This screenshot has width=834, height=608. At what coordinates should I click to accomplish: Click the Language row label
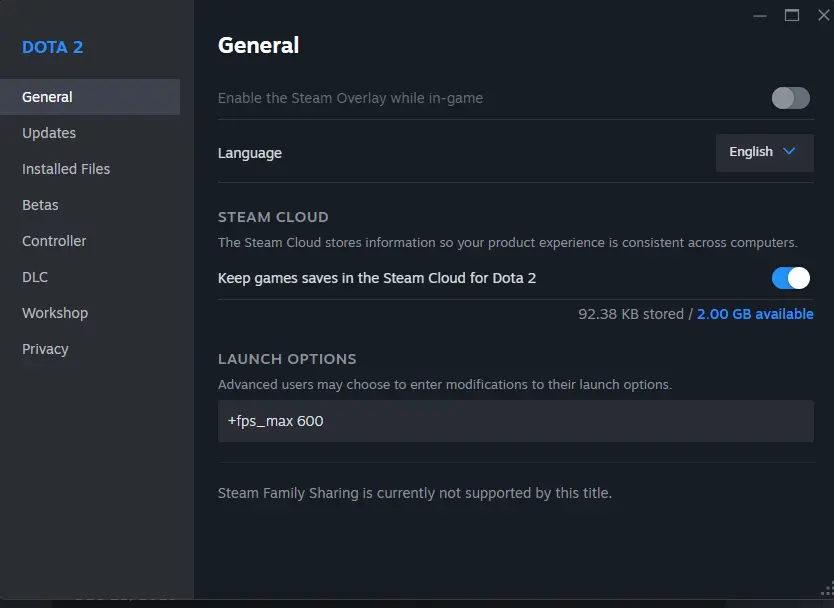click(250, 153)
